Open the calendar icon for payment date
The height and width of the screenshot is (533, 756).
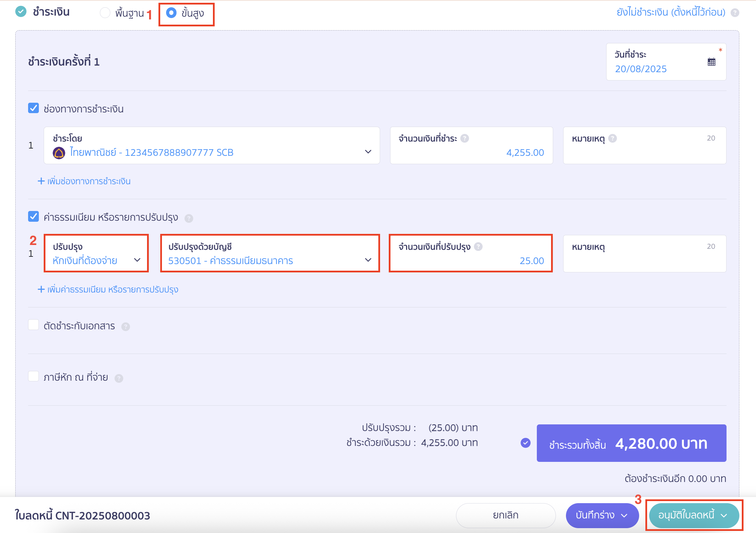(x=711, y=62)
